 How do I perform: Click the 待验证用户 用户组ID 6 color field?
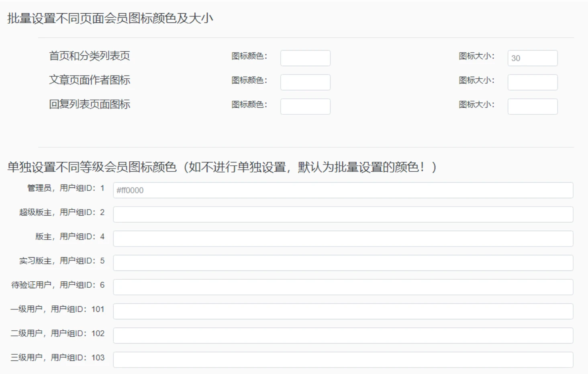click(x=343, y=286)
